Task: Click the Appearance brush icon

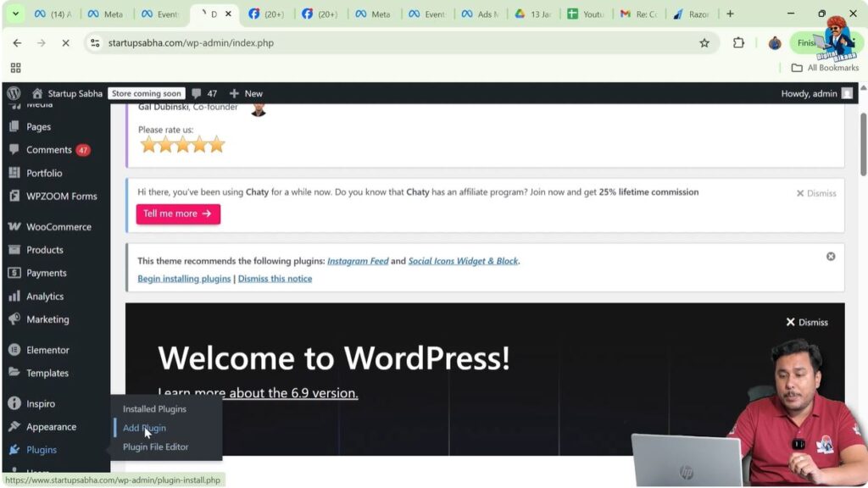Action: tap(14, 427)
